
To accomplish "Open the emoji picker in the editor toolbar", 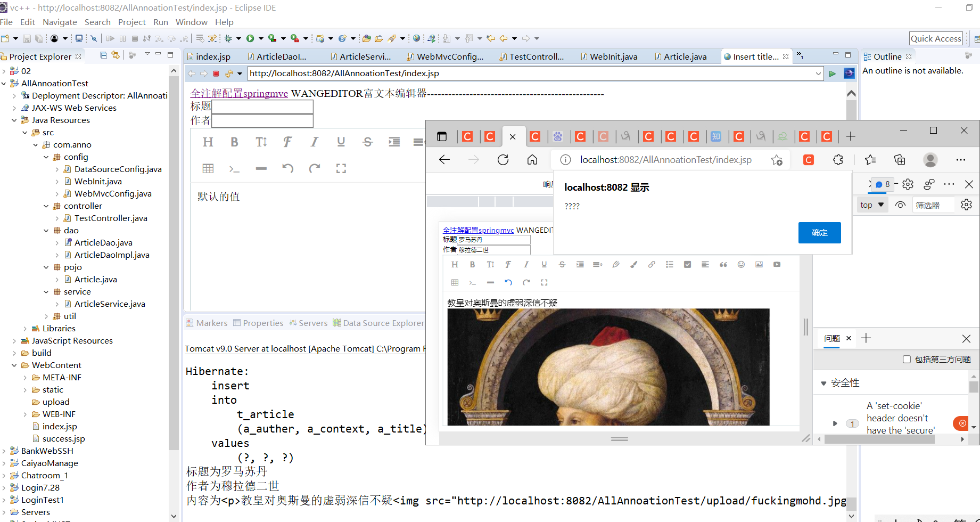I will pos(741,264).
